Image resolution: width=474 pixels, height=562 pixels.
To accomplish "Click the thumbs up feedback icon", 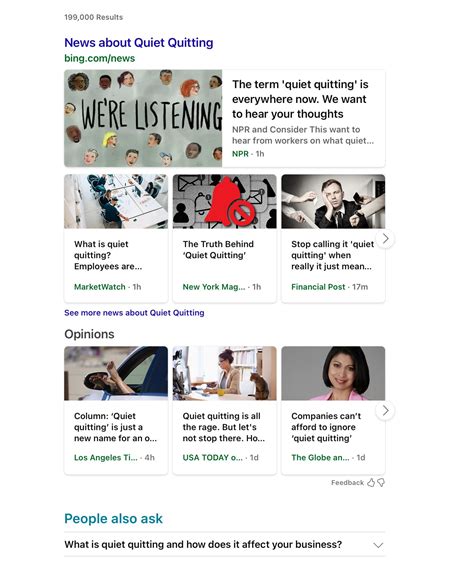I will (x=371, y=482).
